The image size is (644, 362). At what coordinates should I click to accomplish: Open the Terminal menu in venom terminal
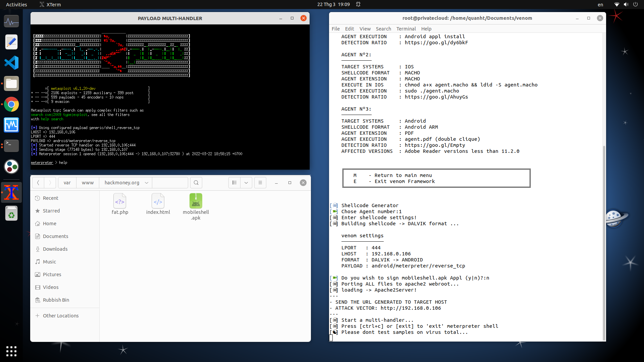pos(406,29)
